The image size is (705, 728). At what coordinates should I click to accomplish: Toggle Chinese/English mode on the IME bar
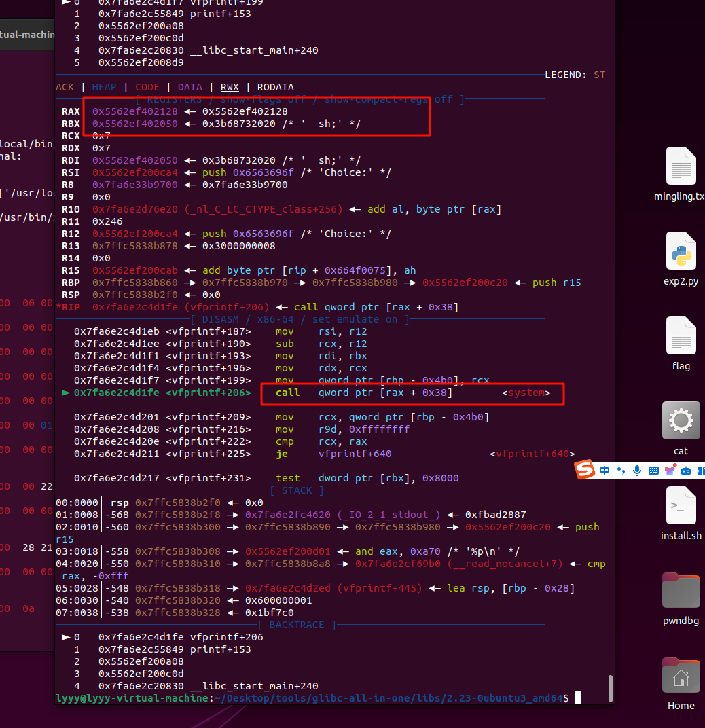pos(604,471)
